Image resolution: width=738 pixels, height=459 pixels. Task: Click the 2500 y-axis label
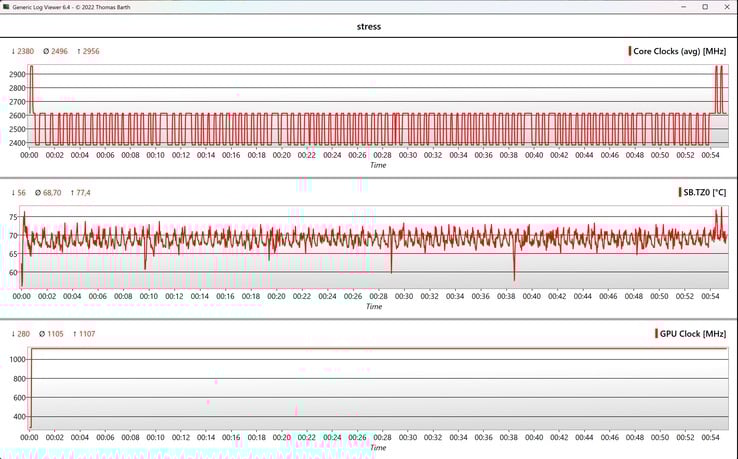(17, 129)
